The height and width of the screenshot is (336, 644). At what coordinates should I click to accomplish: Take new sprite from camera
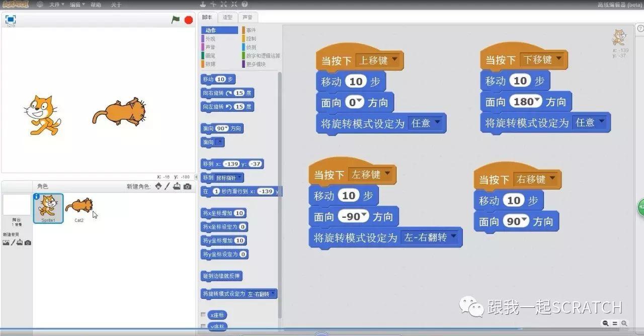click(x=187, y=186)
